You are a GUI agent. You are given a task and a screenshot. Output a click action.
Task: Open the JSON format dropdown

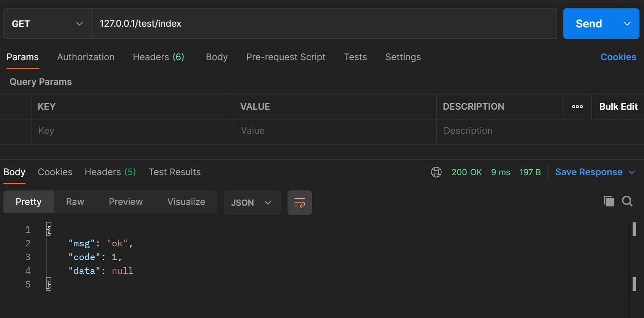click(x=252, y=203)
